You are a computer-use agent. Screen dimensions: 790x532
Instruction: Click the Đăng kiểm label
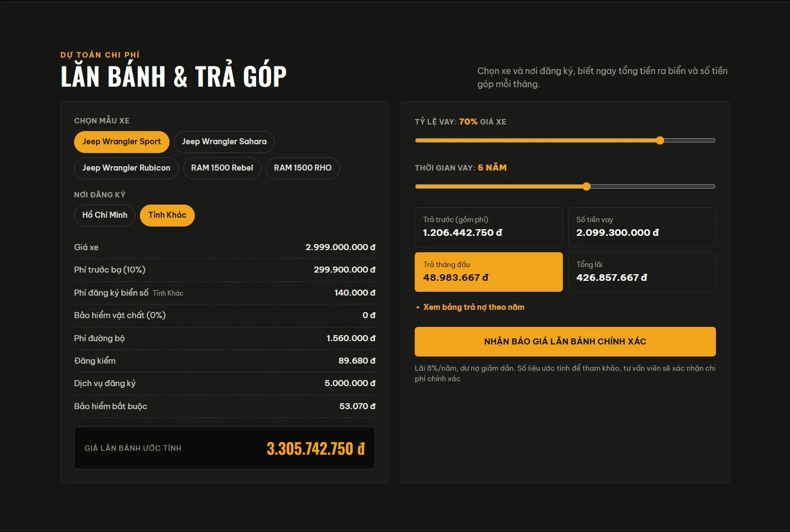point(95,361)
